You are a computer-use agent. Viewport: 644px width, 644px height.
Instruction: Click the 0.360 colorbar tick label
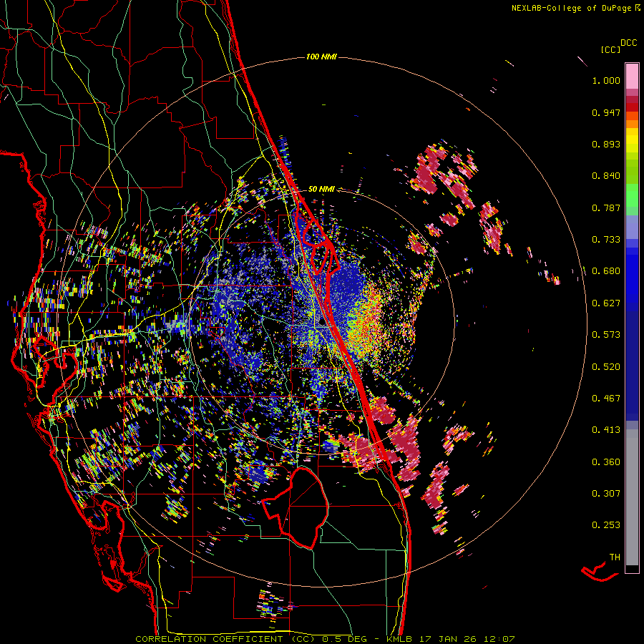606,462
